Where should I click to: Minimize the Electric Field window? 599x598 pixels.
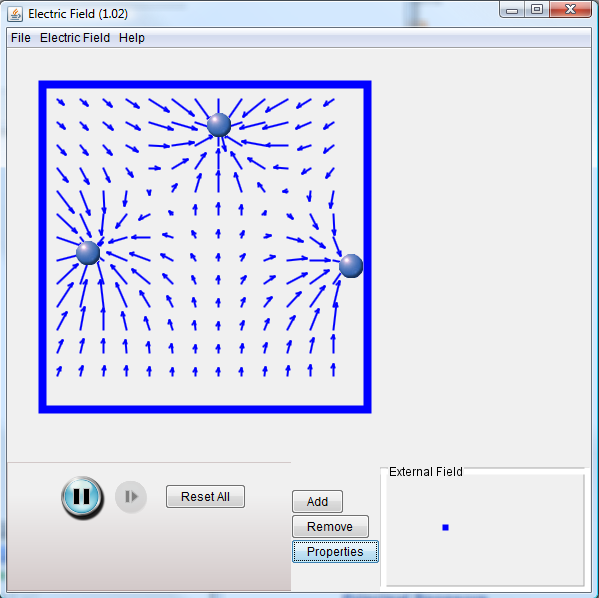512,10
